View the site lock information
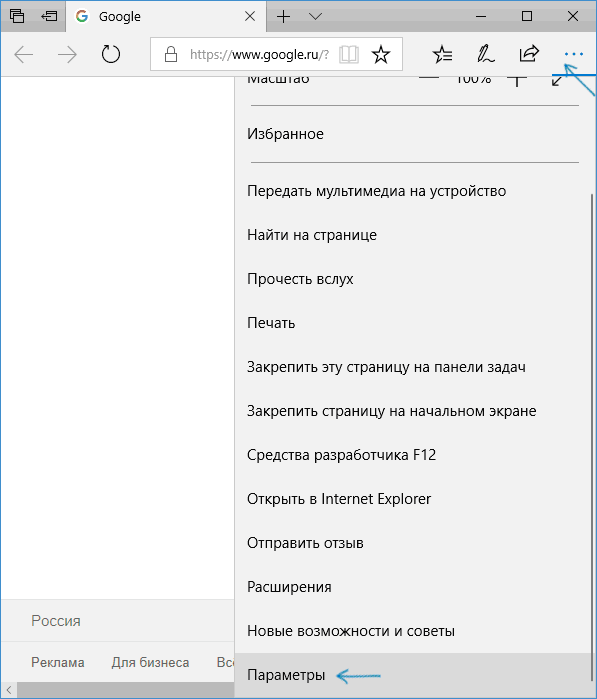 click(x=171, y=54)
